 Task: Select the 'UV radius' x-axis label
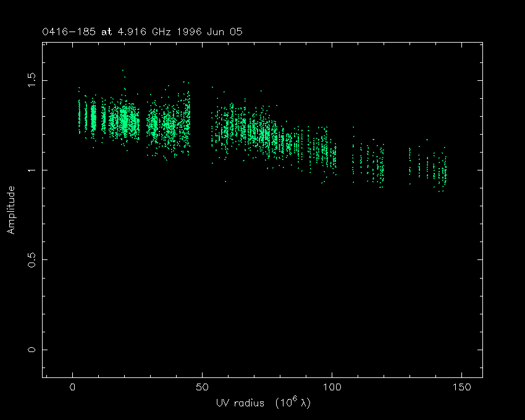[238, 402]
